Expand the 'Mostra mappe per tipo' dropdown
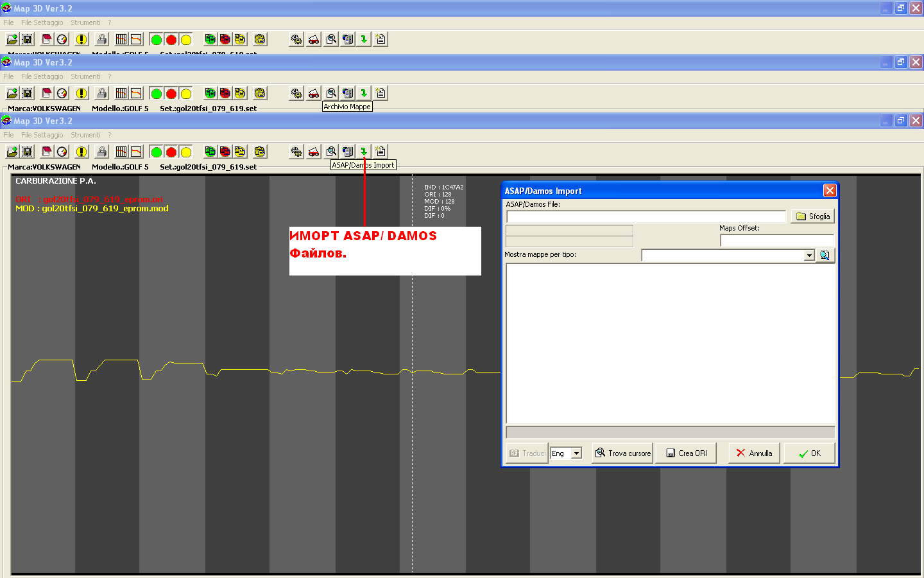This screenshot has height=578, width=924. pos(809,256)
